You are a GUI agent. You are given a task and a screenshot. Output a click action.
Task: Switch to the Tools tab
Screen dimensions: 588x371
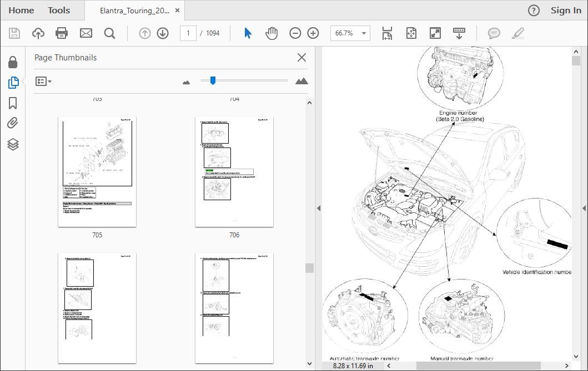click(59, 11)
